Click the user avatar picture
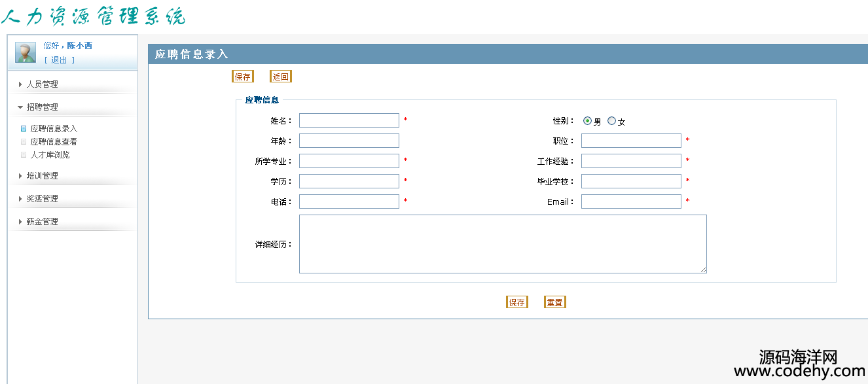This screenshot has height=384, width=868. click(26, 52)
